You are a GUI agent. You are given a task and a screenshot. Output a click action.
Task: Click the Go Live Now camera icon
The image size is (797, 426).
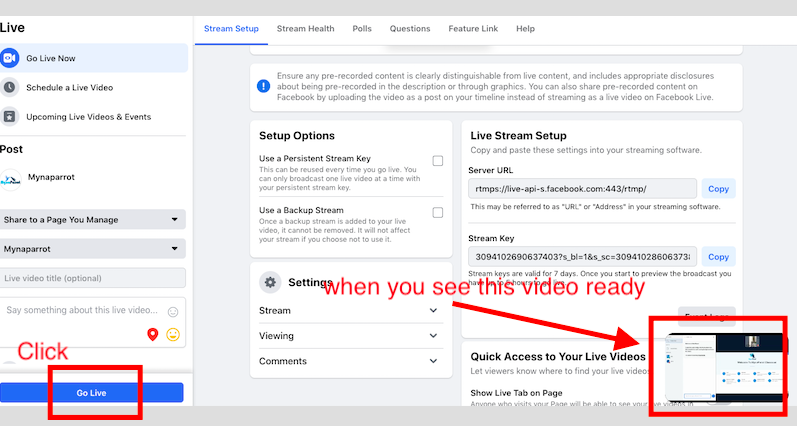[x=9, y=58]
